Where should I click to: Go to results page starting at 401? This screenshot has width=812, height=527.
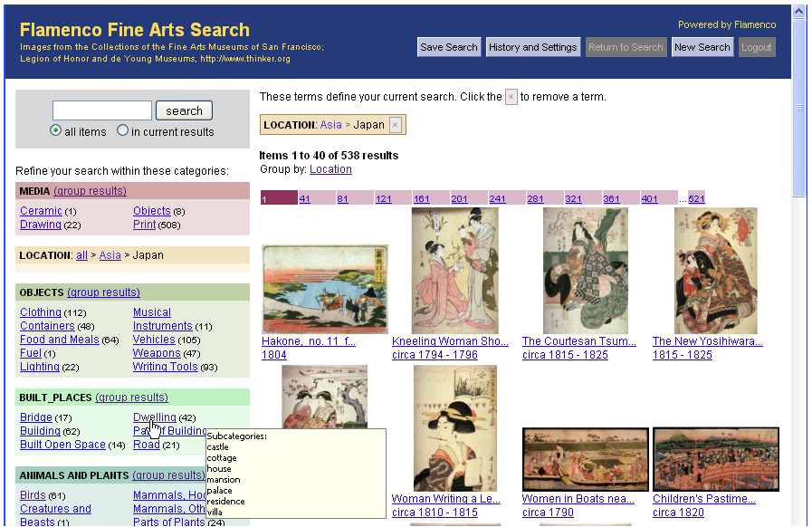(x=649, y=198)
